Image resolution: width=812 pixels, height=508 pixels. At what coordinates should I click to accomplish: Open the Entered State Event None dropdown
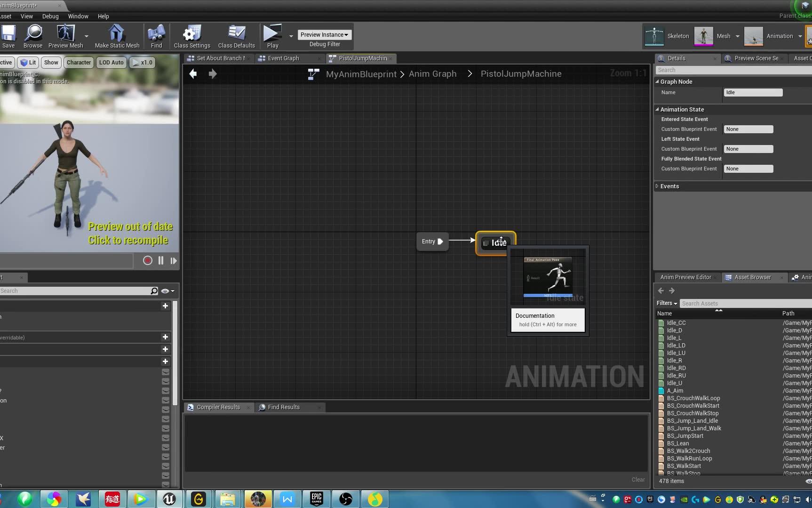point(748,129)
